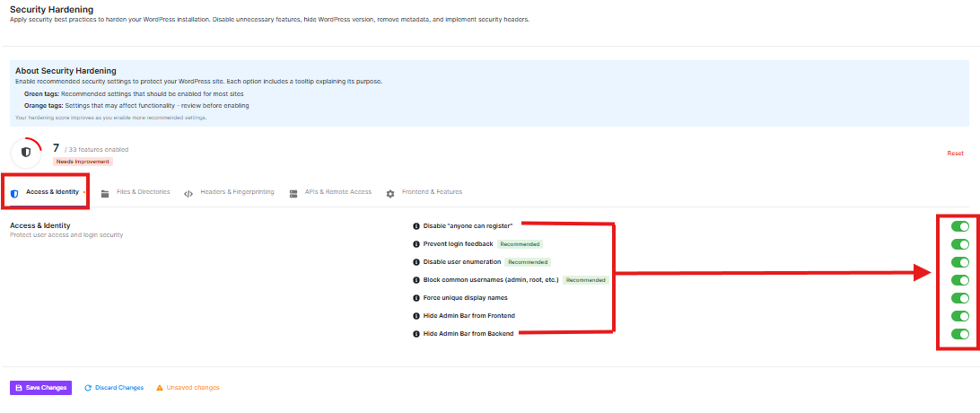The height and width of the screenshot is (413, 980).
Task: Click info icon beside Block common usernames
Action: click(x=416, y=280)
